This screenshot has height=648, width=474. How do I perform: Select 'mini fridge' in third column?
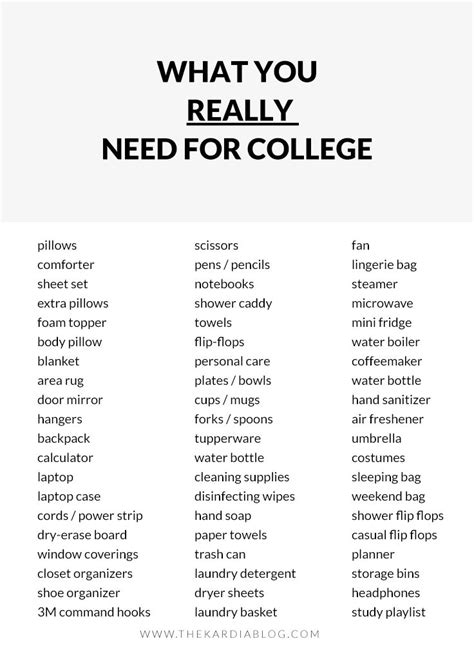coord(381,323)
